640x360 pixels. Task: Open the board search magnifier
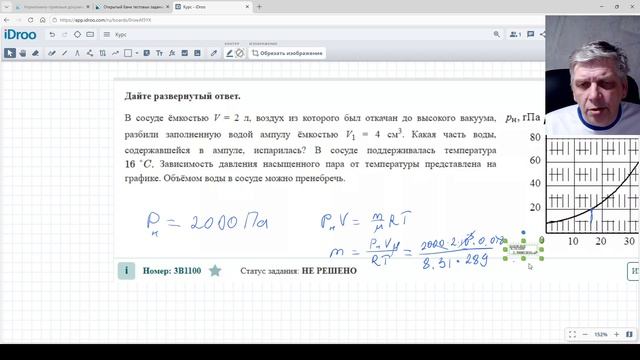click(x=496, y=34)
